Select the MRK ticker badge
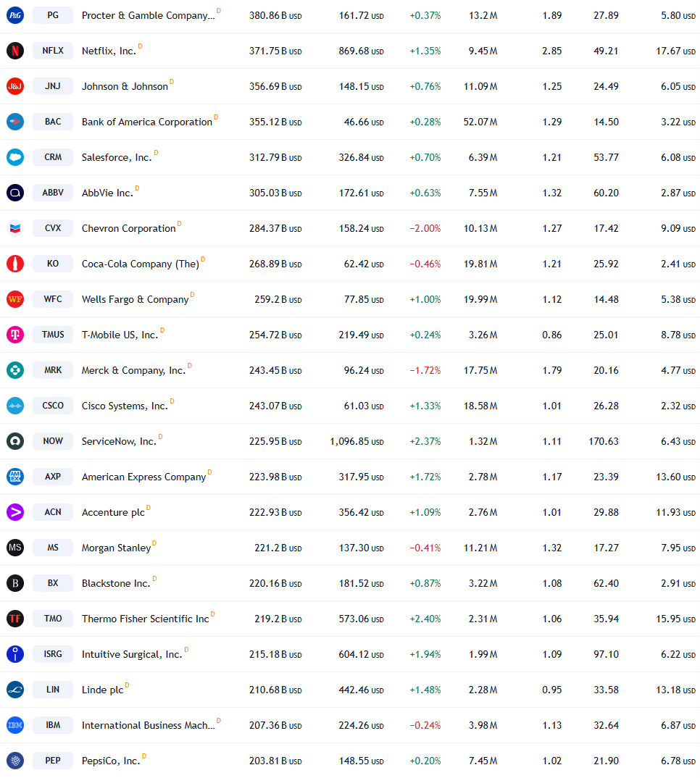700x778 pixels. coord(53,370)
